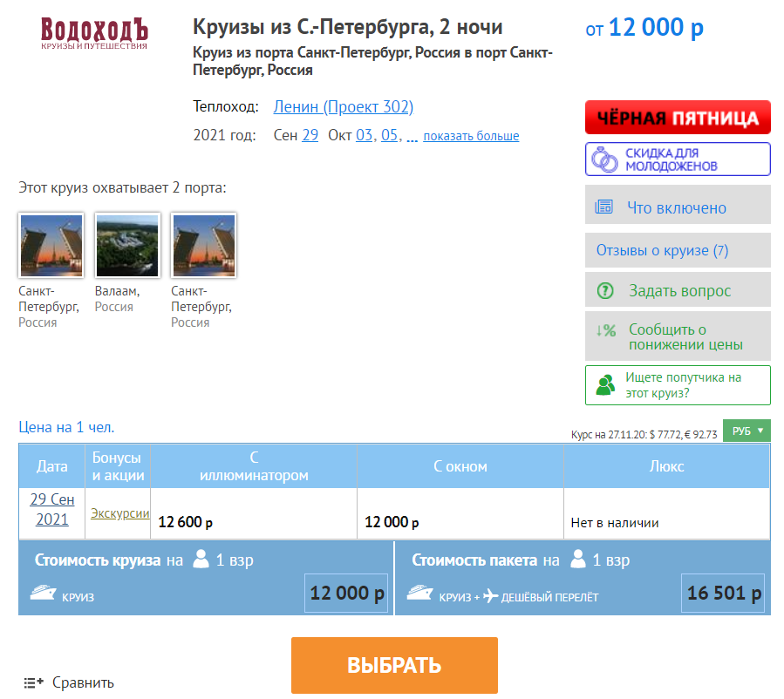Image resolution: width=784 pixels, height=699 pixels.
Task: Expand dates with показать больше
Action: tap(471, 136)
